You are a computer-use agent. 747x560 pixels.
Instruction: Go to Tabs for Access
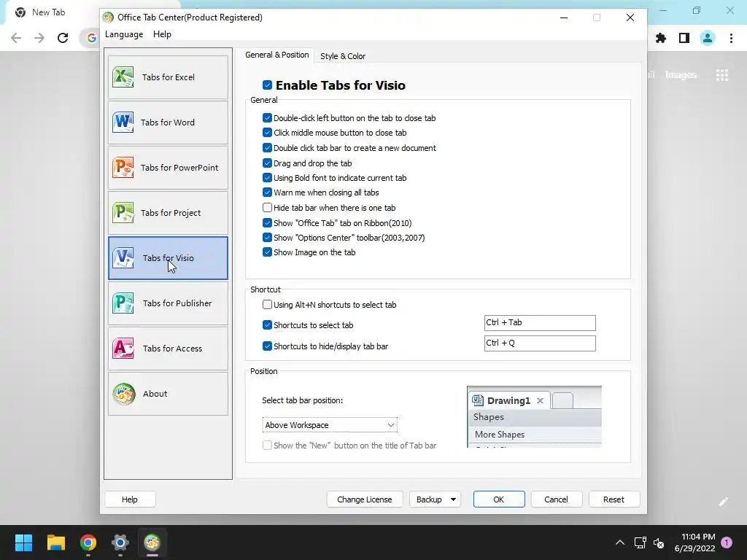[168, 349]
